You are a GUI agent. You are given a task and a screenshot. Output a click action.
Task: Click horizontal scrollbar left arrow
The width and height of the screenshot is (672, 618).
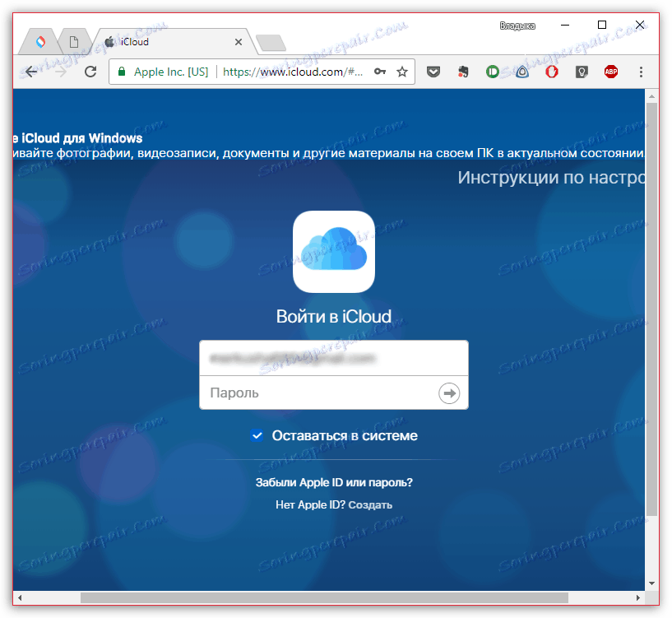click(19, 597)
